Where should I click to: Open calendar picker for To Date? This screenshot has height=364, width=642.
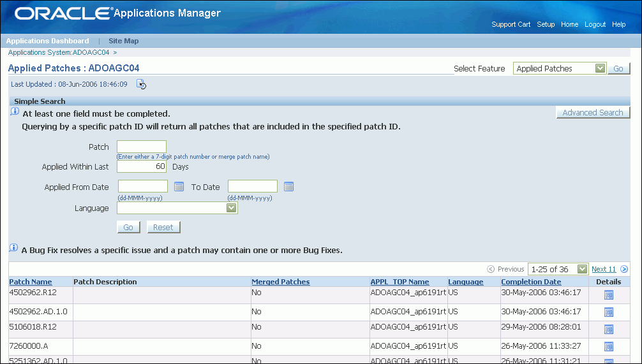coord(288,187)
